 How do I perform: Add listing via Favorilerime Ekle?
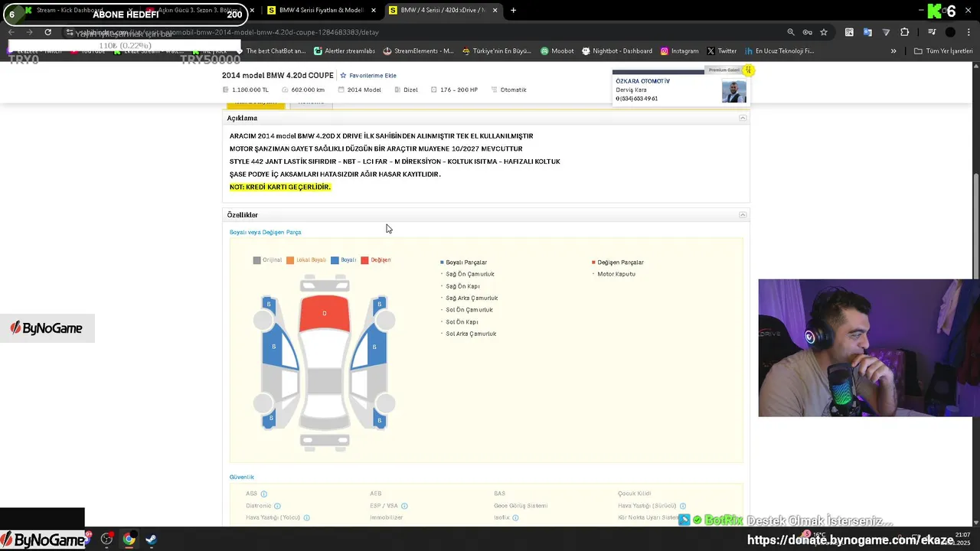point(368,76)
